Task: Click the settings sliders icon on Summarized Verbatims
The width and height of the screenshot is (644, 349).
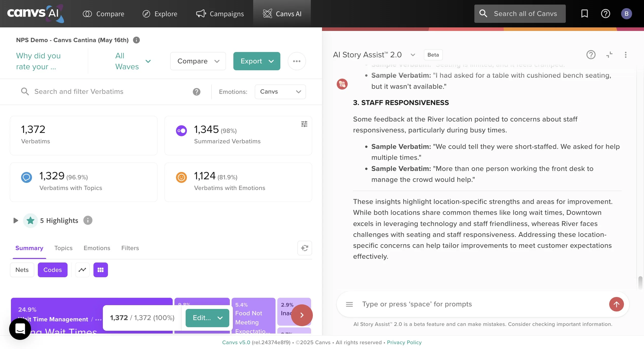Action: (x=304, y=124)
